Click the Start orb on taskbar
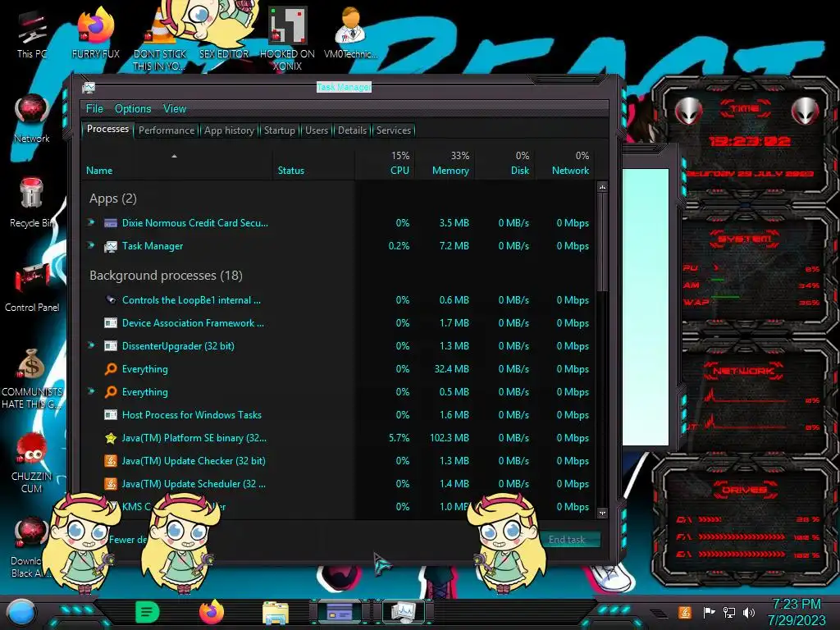The image size is (840, 630). 21,612
